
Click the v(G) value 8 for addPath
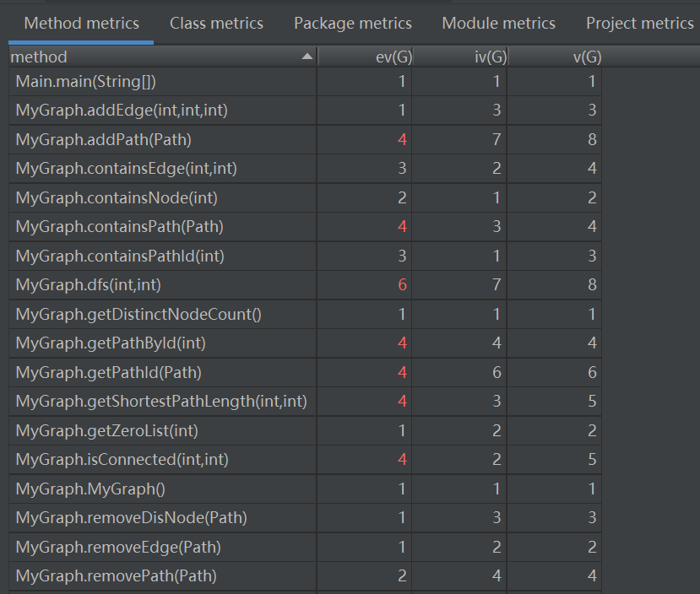tap(592, 139)
